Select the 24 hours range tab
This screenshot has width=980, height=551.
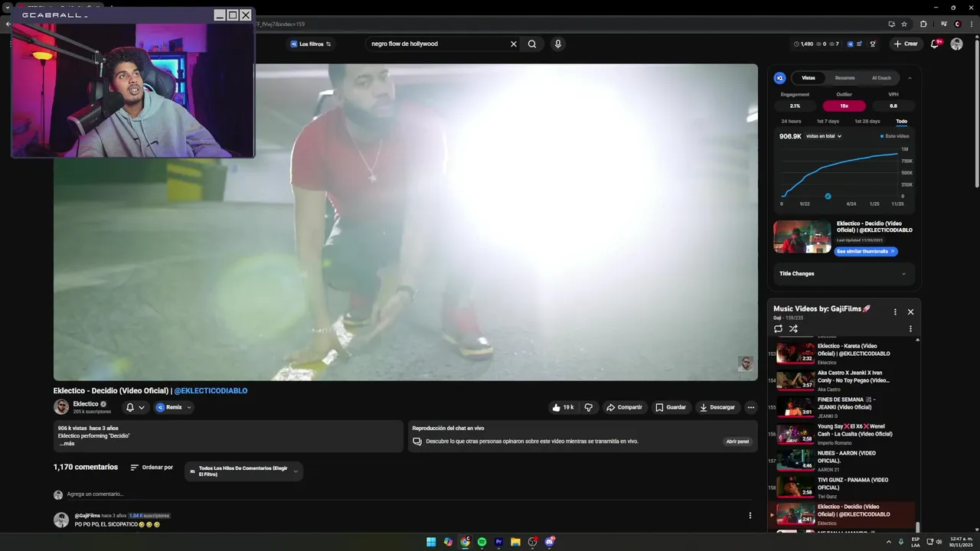791,121
